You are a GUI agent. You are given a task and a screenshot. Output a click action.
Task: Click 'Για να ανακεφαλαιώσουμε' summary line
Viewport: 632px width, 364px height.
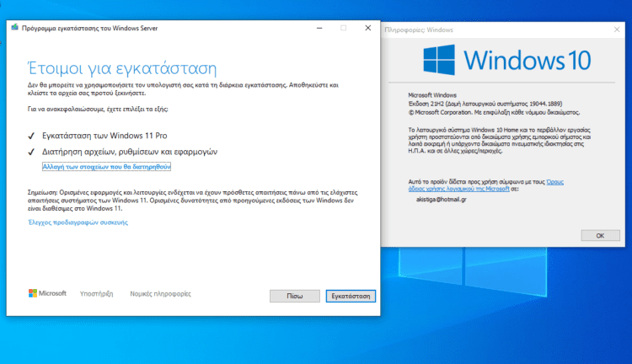(98, 109)
